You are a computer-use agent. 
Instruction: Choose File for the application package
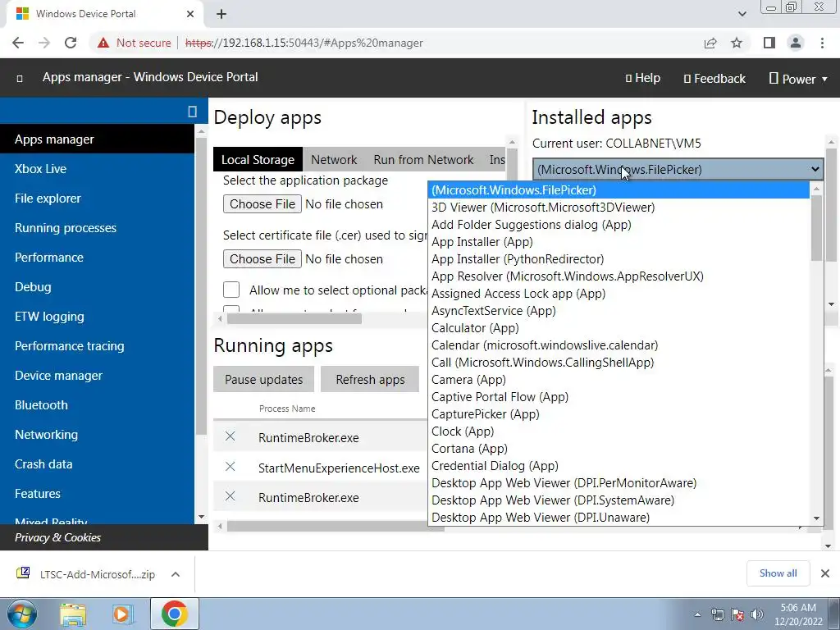point(262,204)
